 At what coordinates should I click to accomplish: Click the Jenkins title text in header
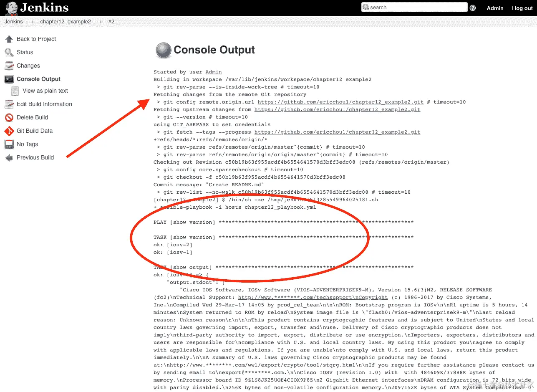(44, 8)
